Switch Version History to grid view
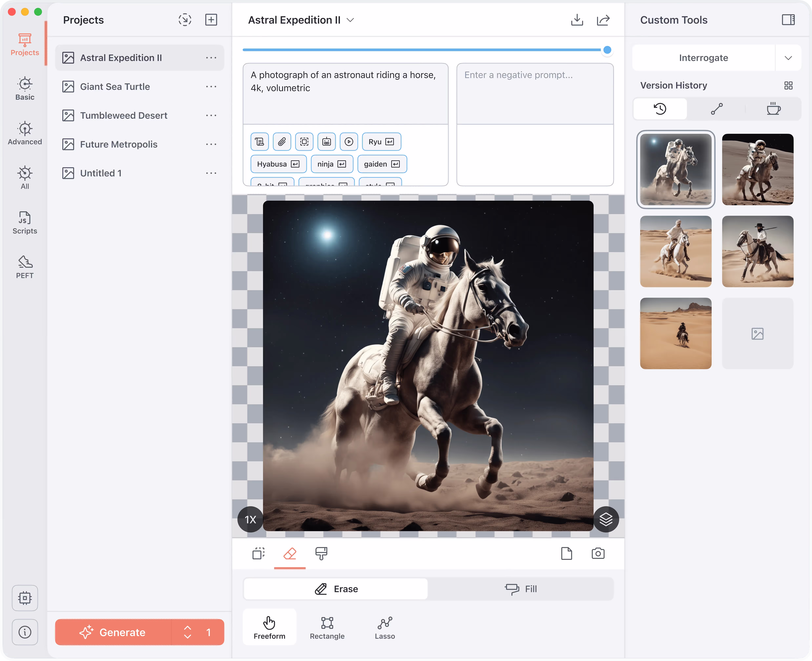Viewport: 812px width, 661px height. click(788, 85)
